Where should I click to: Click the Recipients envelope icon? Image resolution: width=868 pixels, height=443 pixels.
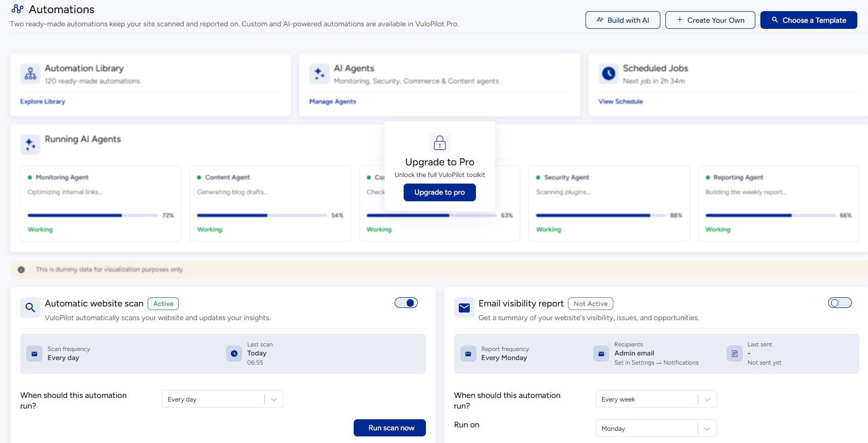[601, 354]
